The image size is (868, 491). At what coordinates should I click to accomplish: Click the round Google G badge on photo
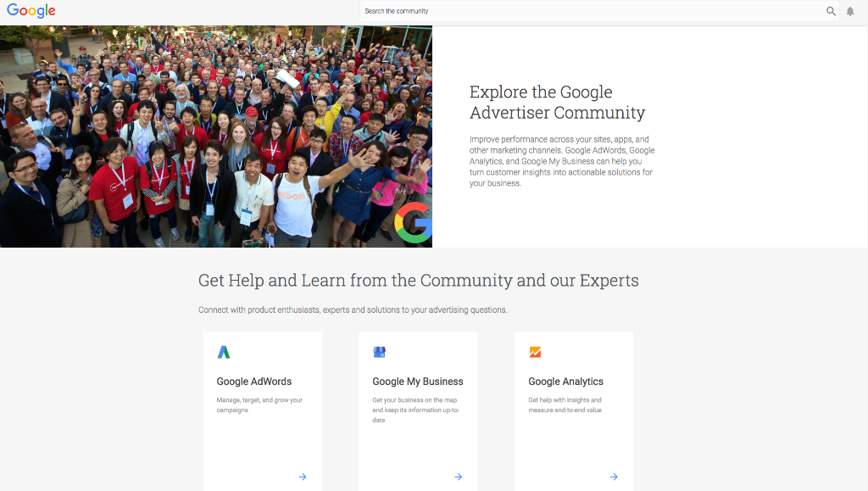414,223
